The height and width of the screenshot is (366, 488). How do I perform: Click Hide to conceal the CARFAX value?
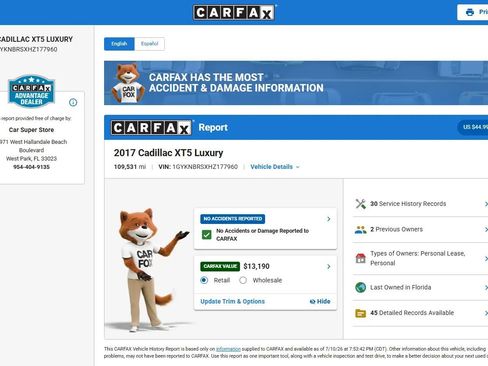coord(320,301)
